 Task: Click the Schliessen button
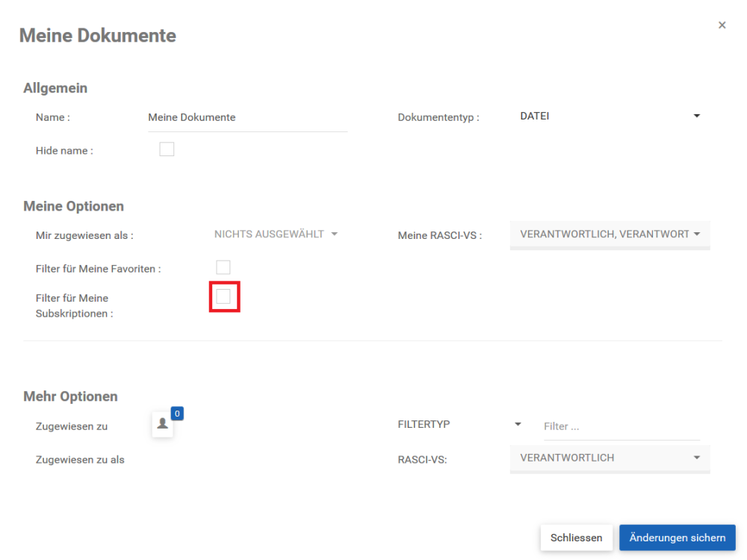(576, 538)
